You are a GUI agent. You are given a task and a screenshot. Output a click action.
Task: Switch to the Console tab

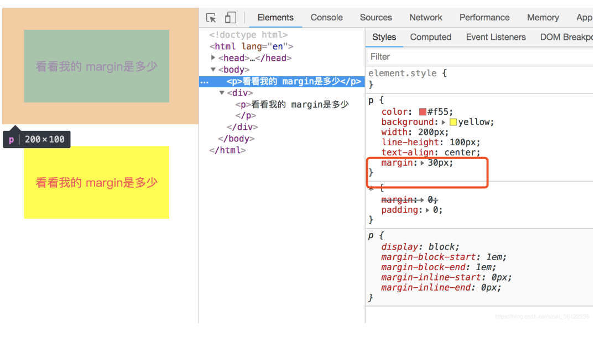tap(326, 18)
